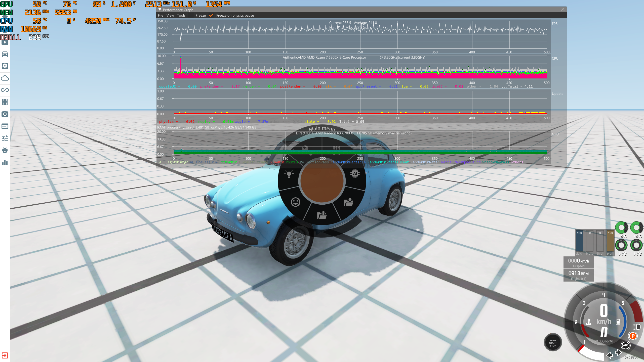Click the 'ShadowMapPass' legend label
The height and width of the screenshot is (362, 644).
(x=496, y=162)
